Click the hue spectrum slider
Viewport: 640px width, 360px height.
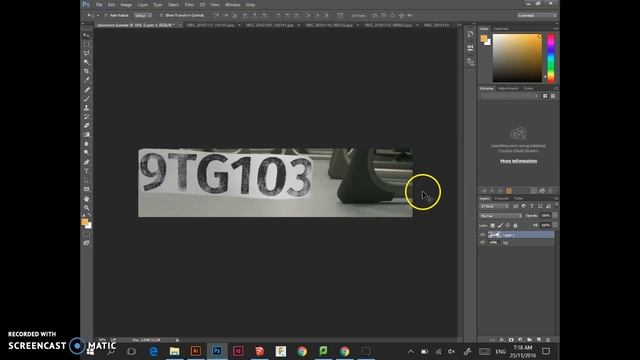click(x=551, y=58)
